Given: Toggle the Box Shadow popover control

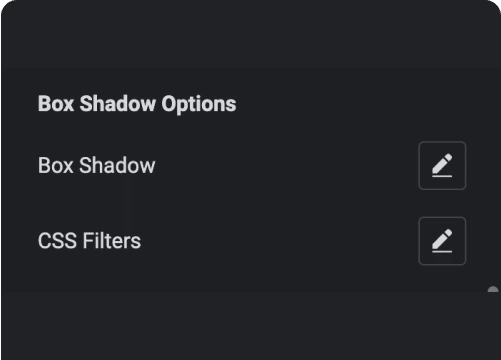Looking at the screenshot, I should click(x=442, y=166).
